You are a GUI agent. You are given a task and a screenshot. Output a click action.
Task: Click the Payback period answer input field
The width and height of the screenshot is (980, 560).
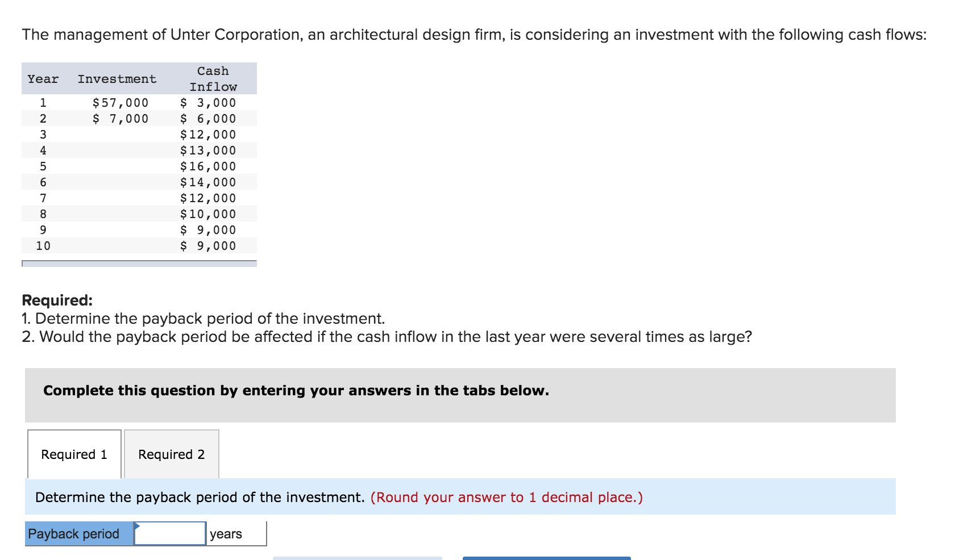click(x=169, y=533)
